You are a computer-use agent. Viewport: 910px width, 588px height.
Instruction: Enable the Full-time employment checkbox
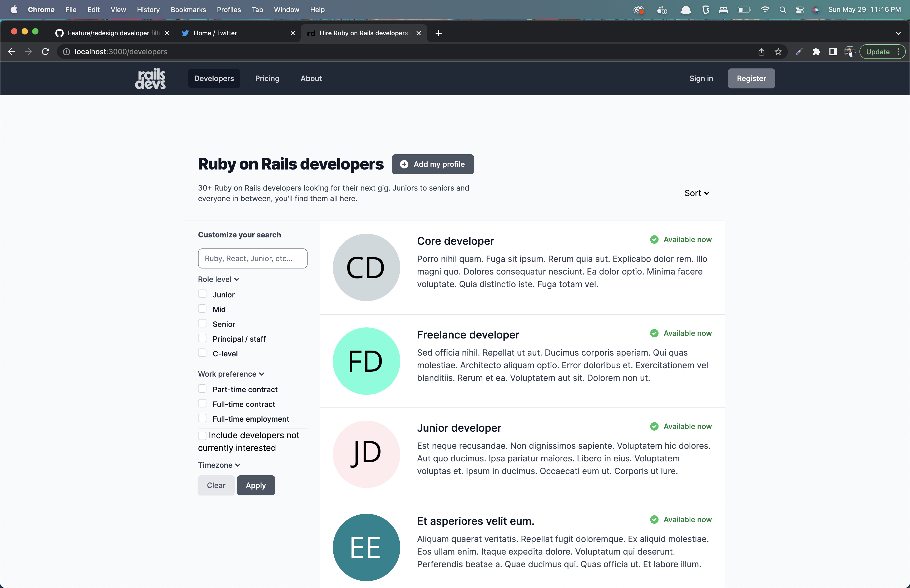coord(202,418)
